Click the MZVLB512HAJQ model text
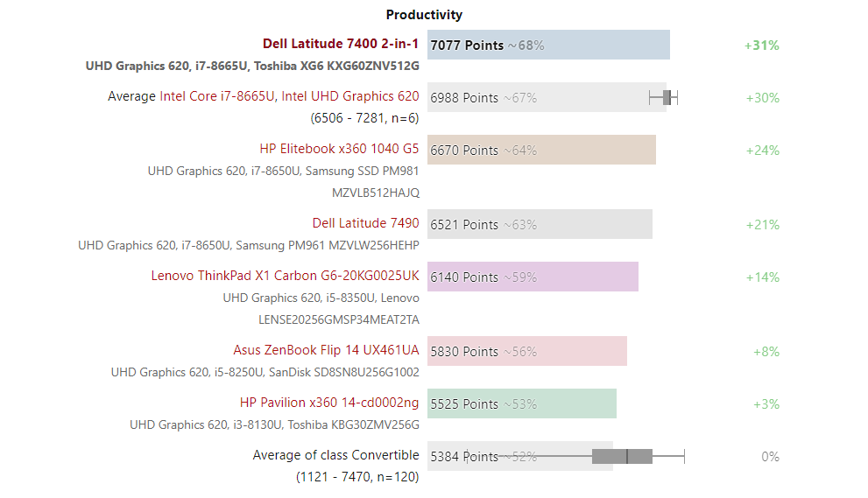The image size is (868, 498). coord(376,193)
